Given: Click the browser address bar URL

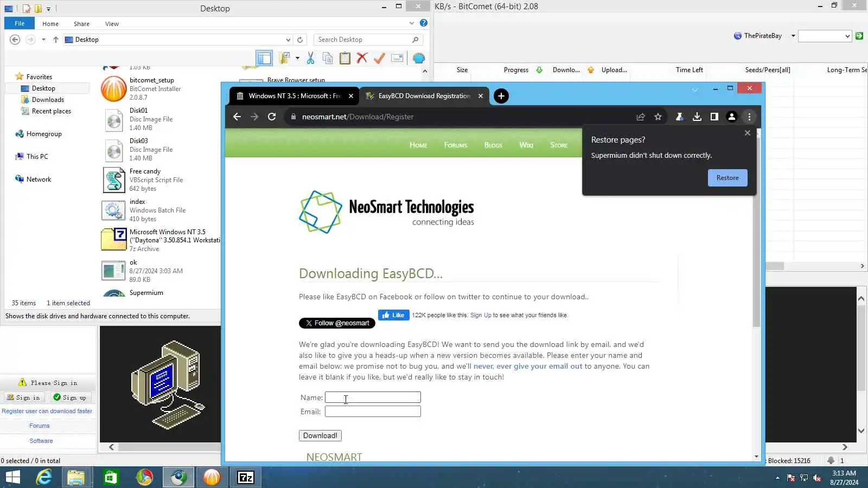Looking at the screenshot, I should point(358,117).
